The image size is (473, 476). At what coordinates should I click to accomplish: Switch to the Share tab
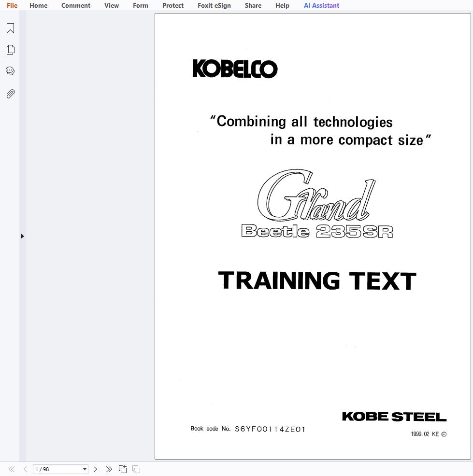[253, 5]
